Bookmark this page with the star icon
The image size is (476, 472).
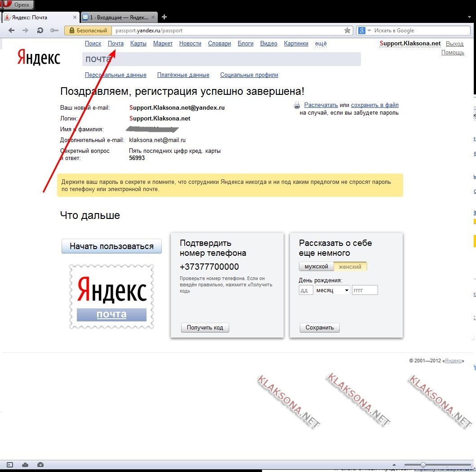click(x=347, y=31)
